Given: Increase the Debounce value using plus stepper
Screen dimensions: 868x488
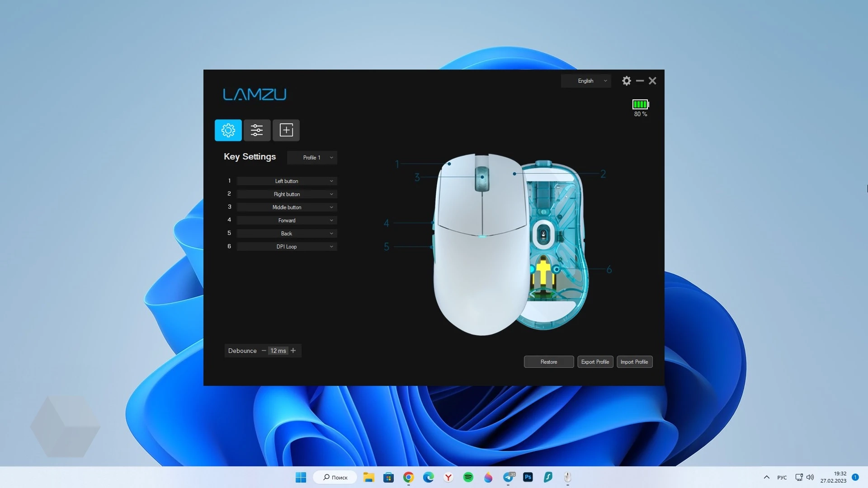Looking at the screenshot, I should 292,350.
